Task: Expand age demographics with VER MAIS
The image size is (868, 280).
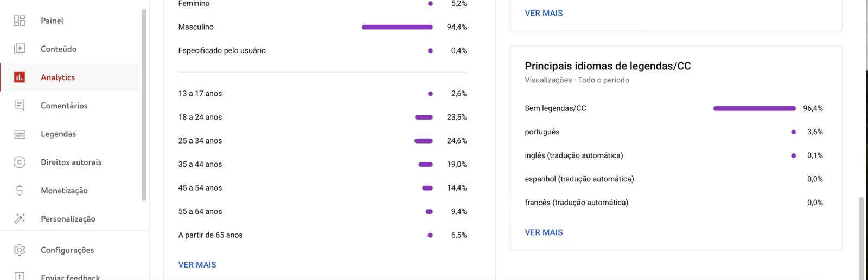Action: coord(197,265)
